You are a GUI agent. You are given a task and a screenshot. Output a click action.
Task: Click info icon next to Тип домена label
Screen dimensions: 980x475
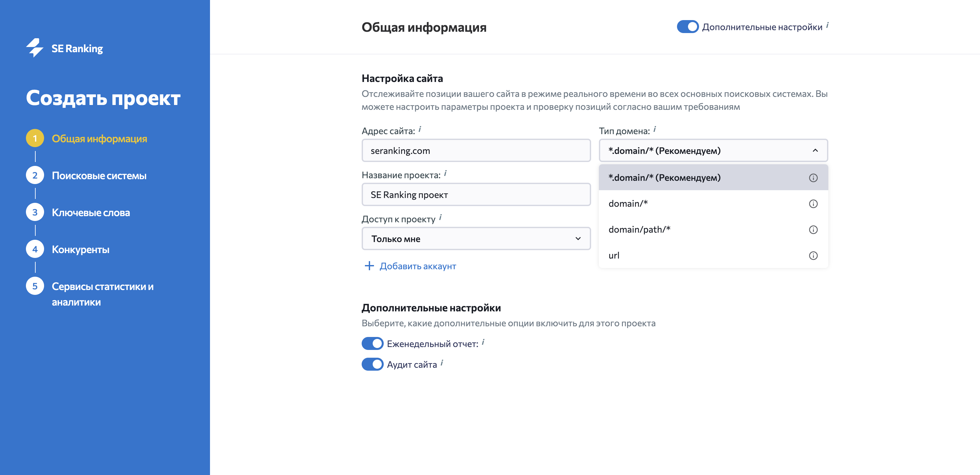654,129
